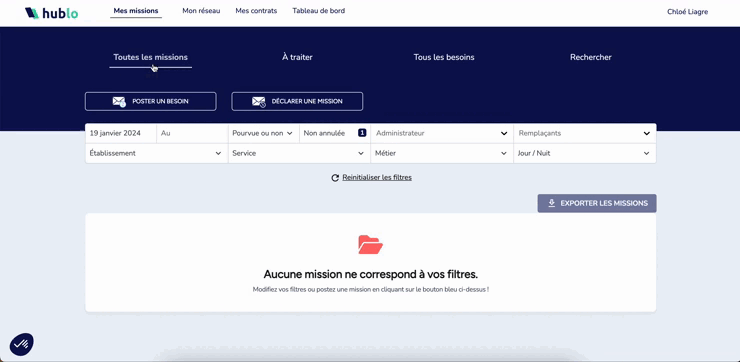This screenshot has height=362, width=740.
Task: Open the Service dropdown
Action: tap(299, 153)
